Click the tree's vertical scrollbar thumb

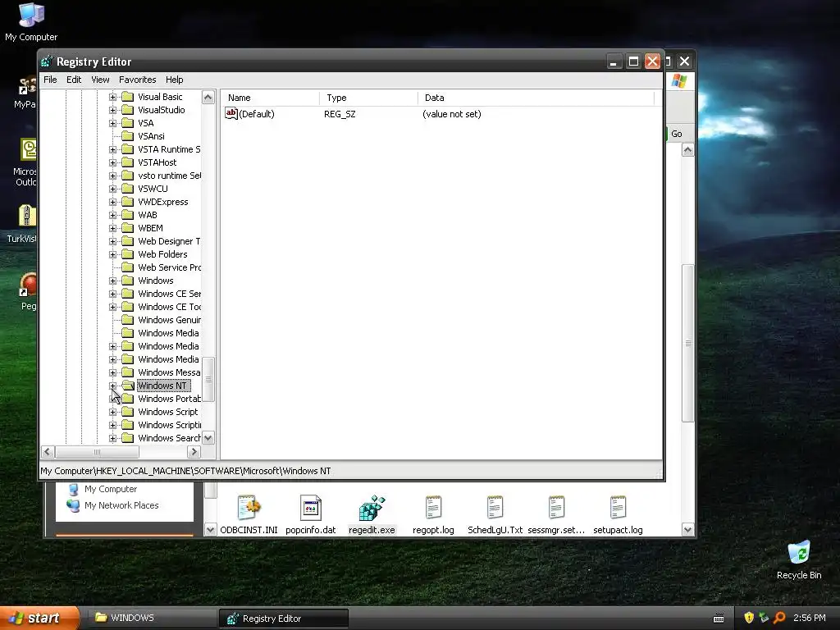208,379
